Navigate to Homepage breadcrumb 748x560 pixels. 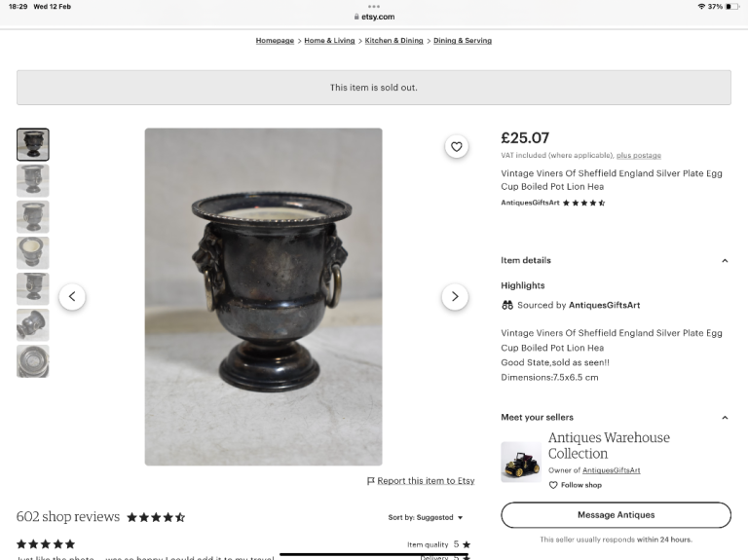tap(275, 41)
